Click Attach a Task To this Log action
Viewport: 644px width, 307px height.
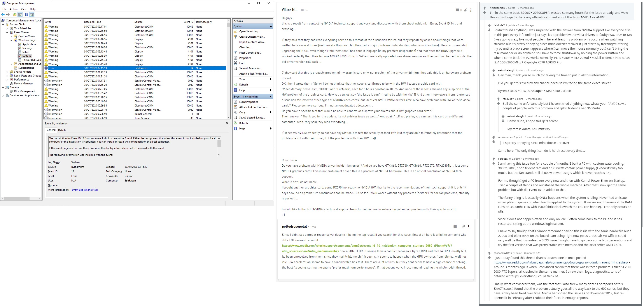tap(254, 74)
